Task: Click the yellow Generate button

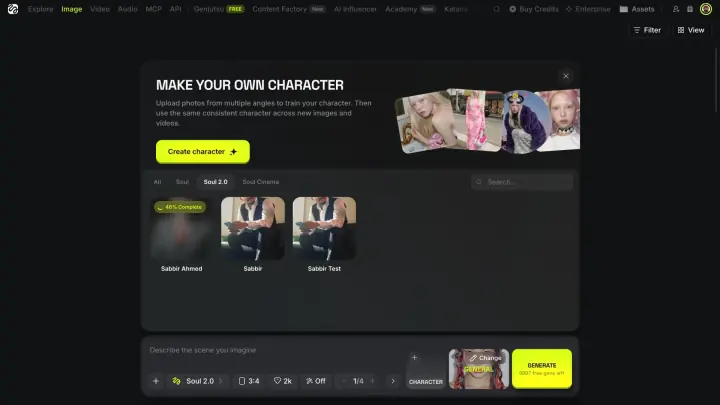Action: coord(542,369)
